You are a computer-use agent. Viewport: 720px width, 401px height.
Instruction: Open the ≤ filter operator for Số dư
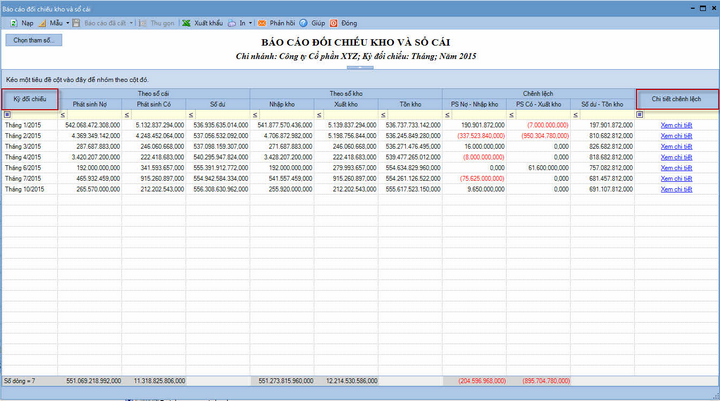click(x=191, y=115)
